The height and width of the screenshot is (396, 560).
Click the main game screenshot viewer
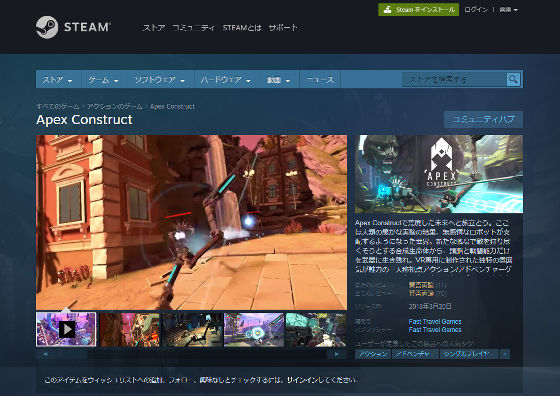click(x=191, y=222)
